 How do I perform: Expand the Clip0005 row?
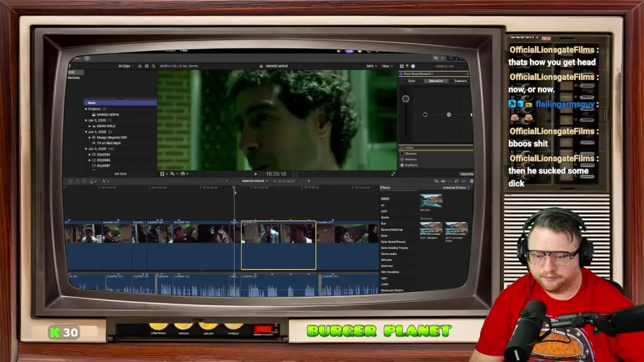point(90,160)
